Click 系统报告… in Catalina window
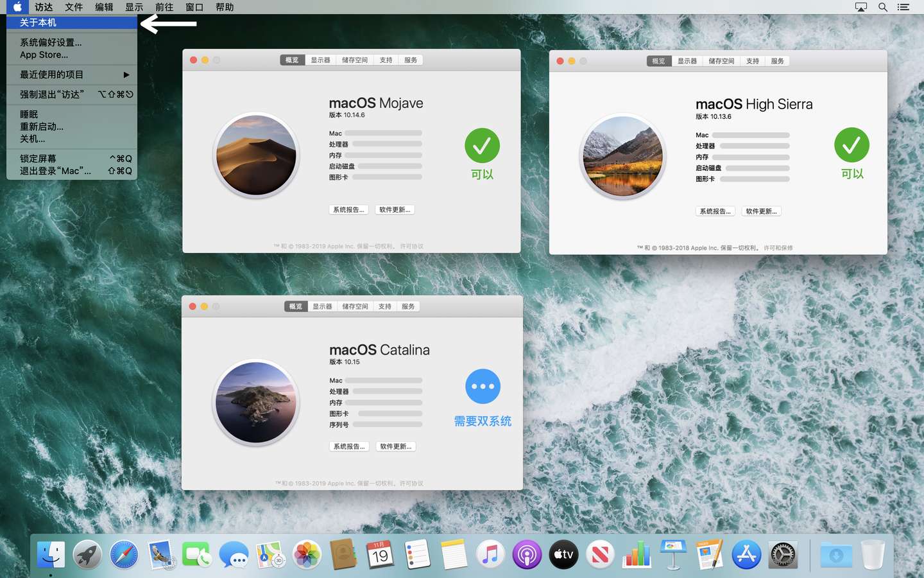This screenshot has height=578, width=924. [349, 446]
